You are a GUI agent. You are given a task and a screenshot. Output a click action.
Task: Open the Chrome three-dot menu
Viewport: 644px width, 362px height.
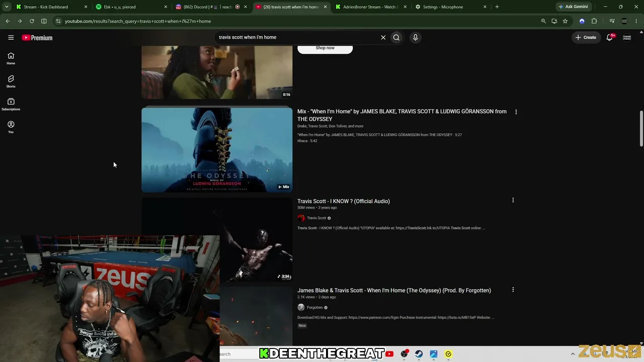point(636,21)
